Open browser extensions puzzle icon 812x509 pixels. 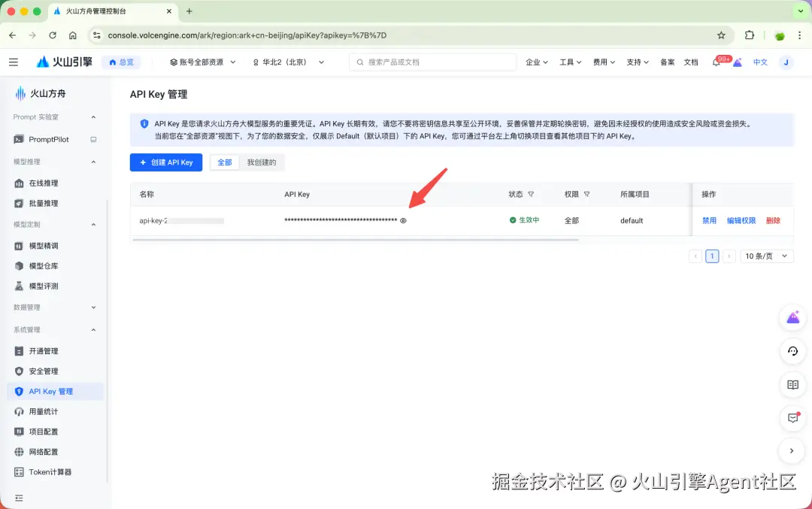(750, 35)
